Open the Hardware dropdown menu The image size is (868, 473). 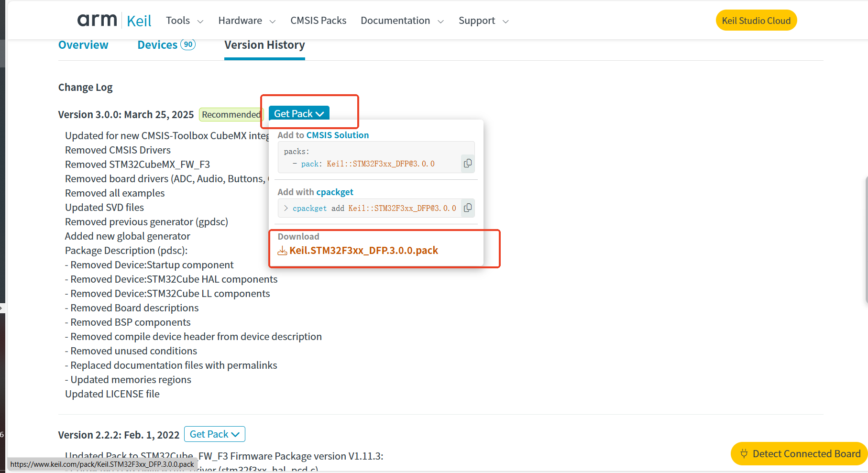pos(247,21)
